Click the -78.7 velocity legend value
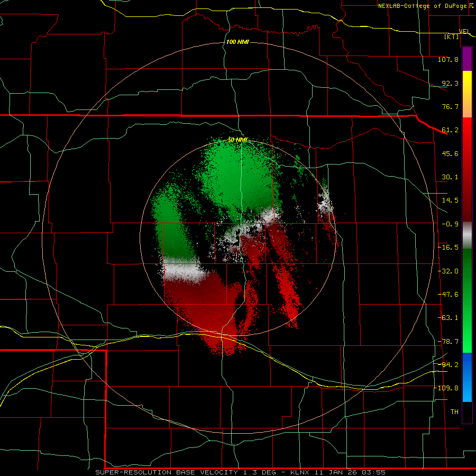Screen dimensions: 476x476 tap(448, 342)
